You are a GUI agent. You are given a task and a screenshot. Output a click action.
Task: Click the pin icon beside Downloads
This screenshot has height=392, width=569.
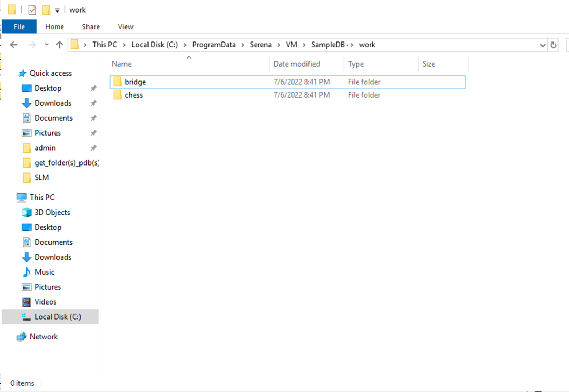(x=93, y=103)
